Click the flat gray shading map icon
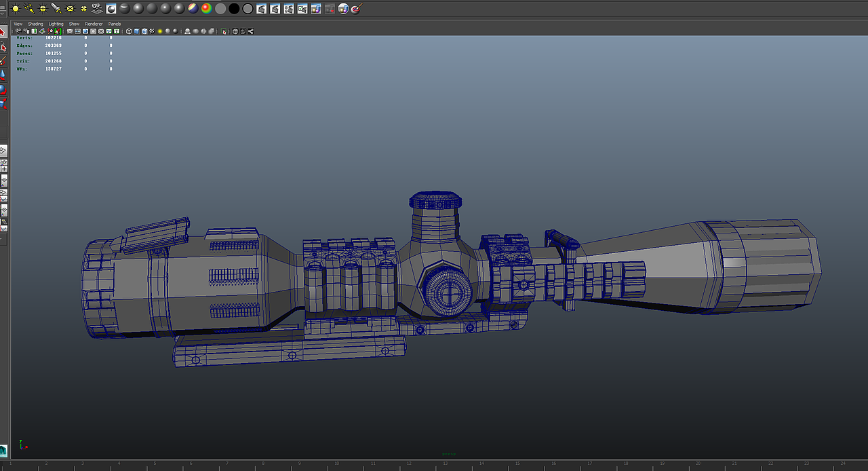The width and height of the screenshot is (868, 471). click(x=220, y=9)
